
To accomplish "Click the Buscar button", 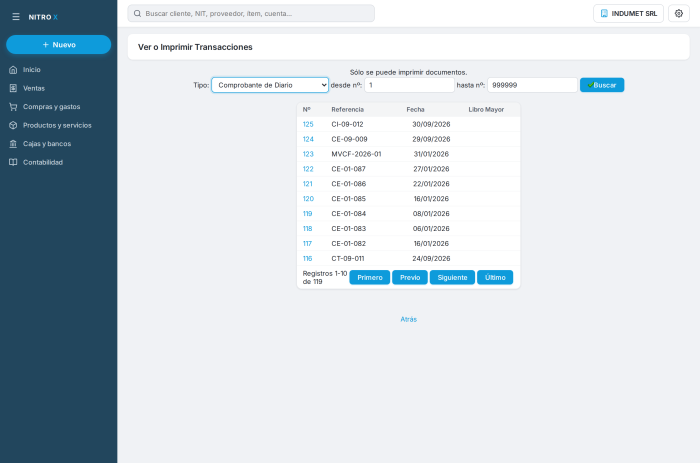I will click(602, 85).
